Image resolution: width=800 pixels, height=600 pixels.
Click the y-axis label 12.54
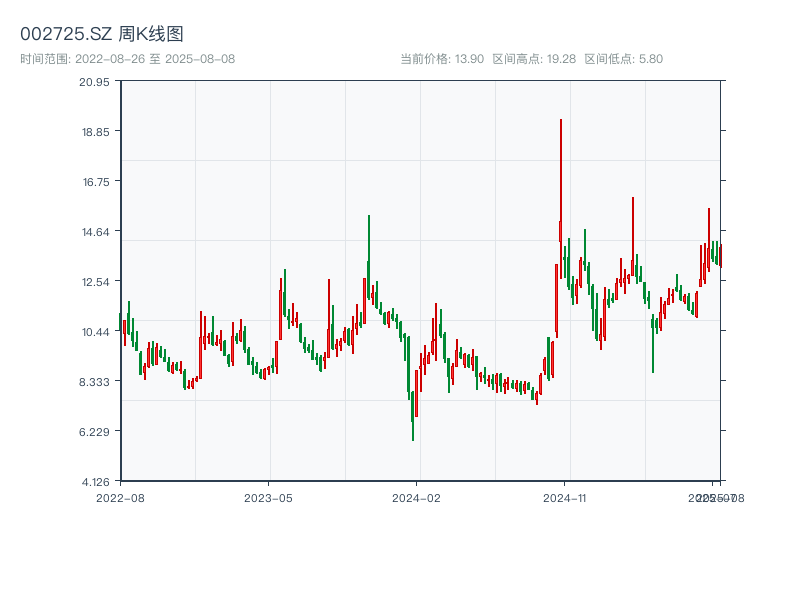(x=95, y=282)
